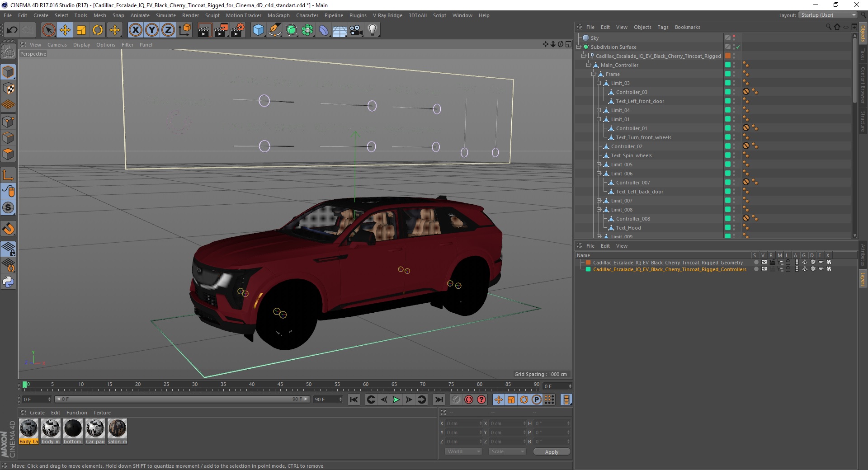
Task: Open the V-Ray Bridge menu
Action: pos(387,15)
